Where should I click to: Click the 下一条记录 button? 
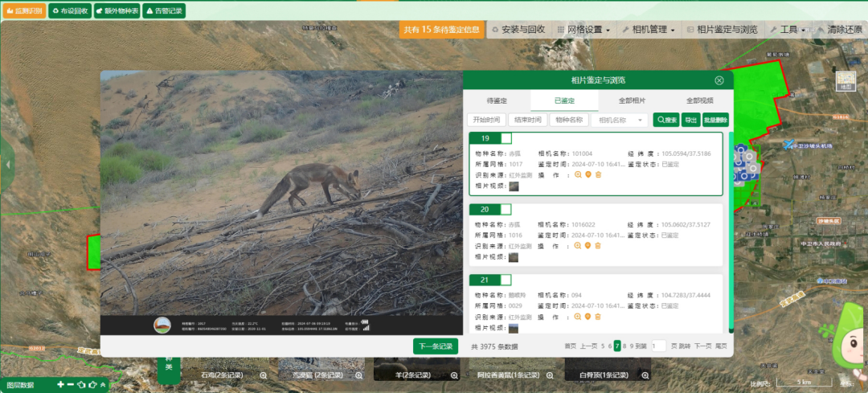point(436,346)
